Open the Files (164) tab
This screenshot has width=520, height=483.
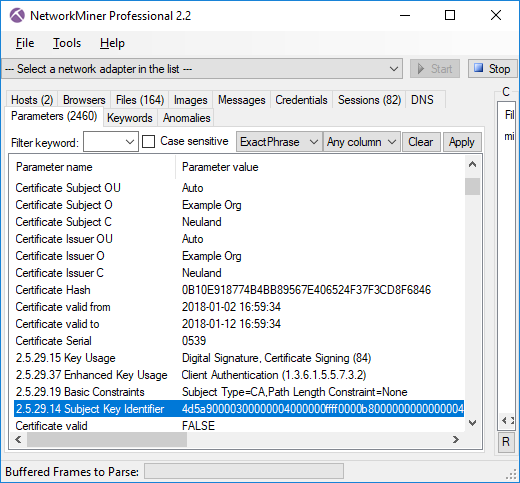(x=140, y=100)
